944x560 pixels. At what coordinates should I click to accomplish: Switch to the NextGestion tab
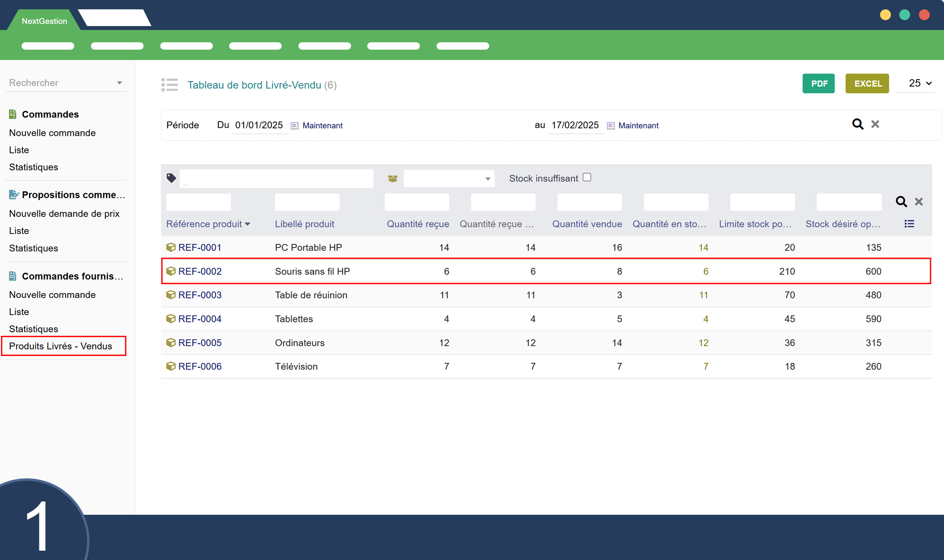pyautogui.click(x=44, y=21)
